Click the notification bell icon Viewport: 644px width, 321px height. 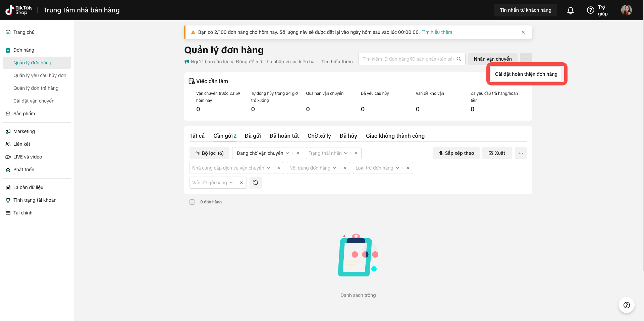(x=570, y=10)
